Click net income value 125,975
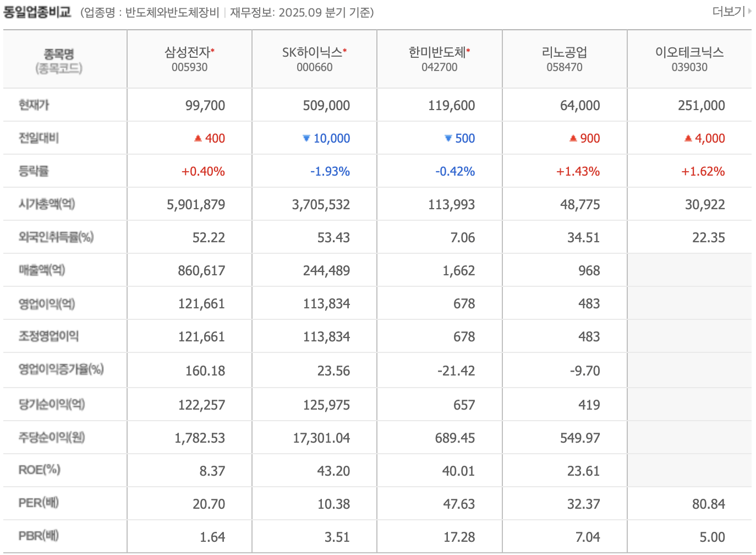The width and height of the screenshot is (756, 555). 326,405
